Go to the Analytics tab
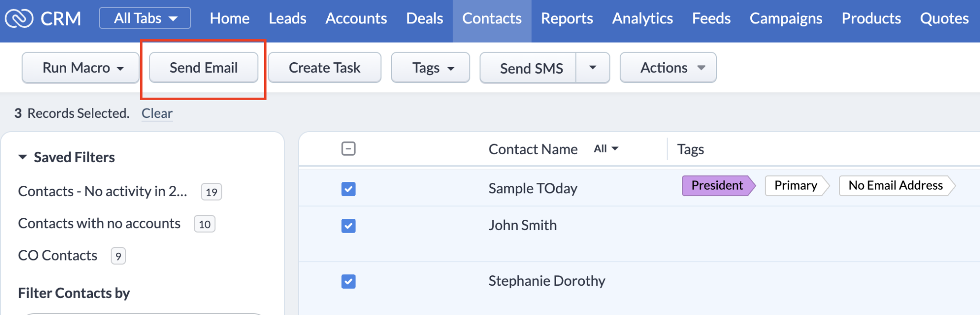Viewport: 980px width, 315px height. click(643, 19)
